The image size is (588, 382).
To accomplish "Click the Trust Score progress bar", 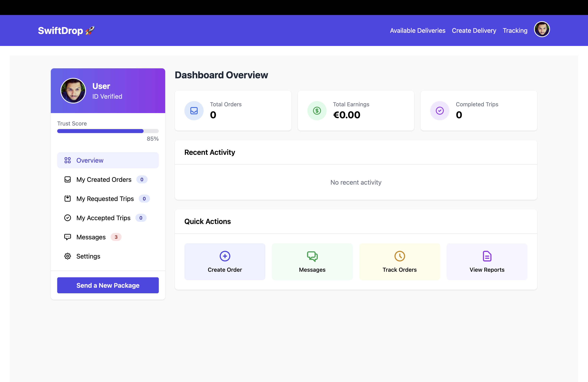I will [108, 131].
